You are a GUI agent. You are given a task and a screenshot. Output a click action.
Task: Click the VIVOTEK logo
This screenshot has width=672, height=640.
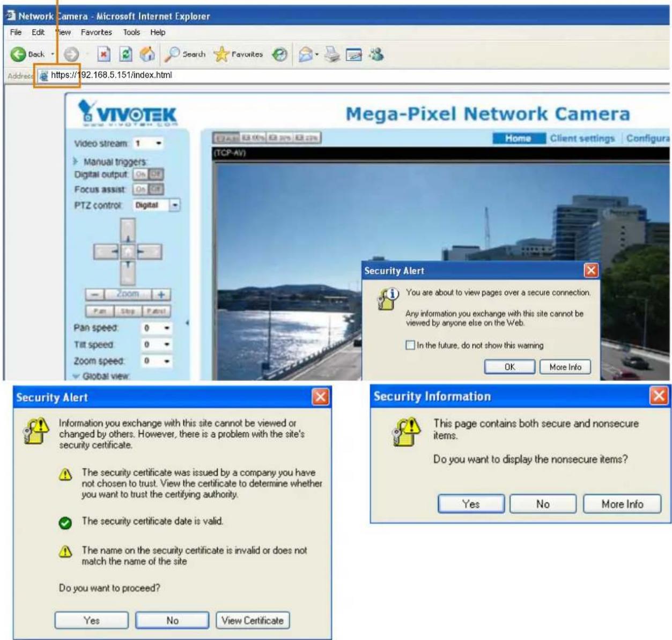127,113
